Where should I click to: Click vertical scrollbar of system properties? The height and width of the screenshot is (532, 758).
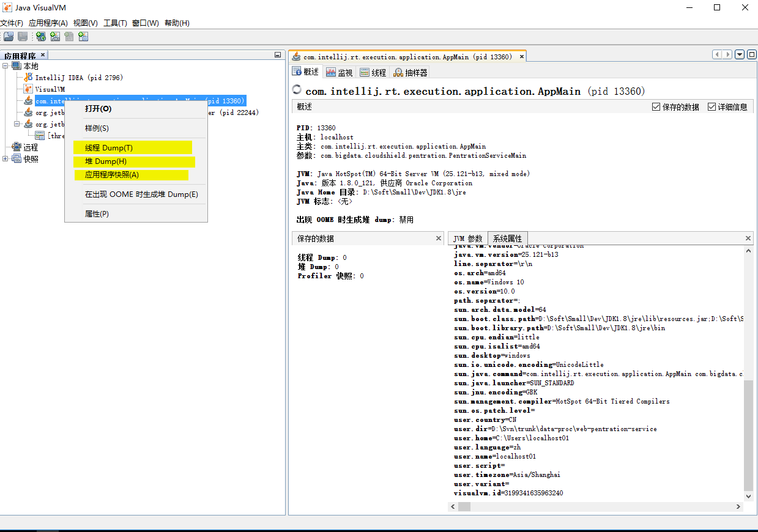[748, 434]
